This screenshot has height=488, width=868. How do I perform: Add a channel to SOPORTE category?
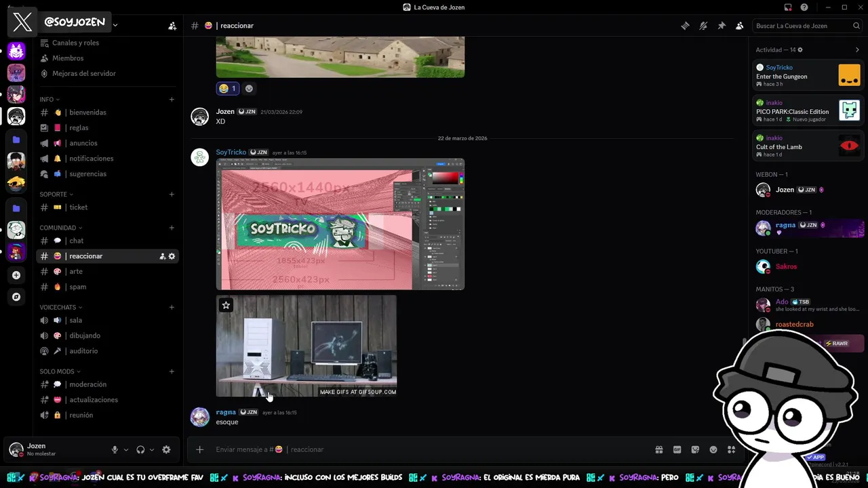tap(172, 195)
